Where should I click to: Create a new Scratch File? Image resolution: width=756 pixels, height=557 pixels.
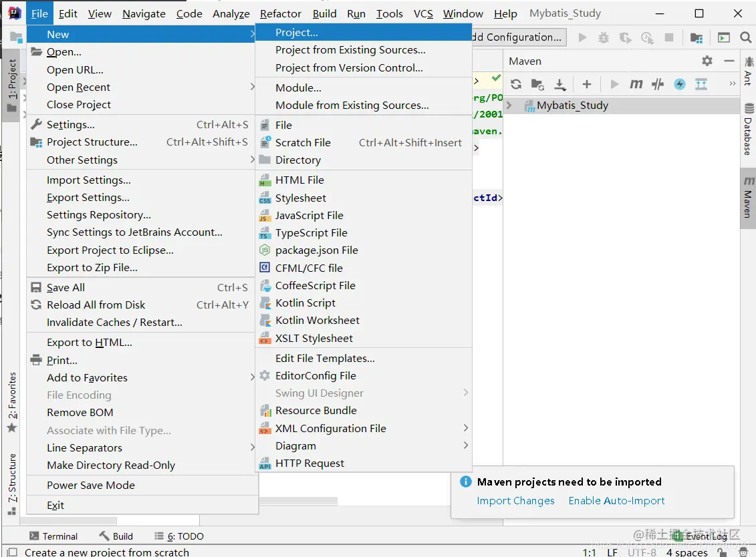pos(364,143)
